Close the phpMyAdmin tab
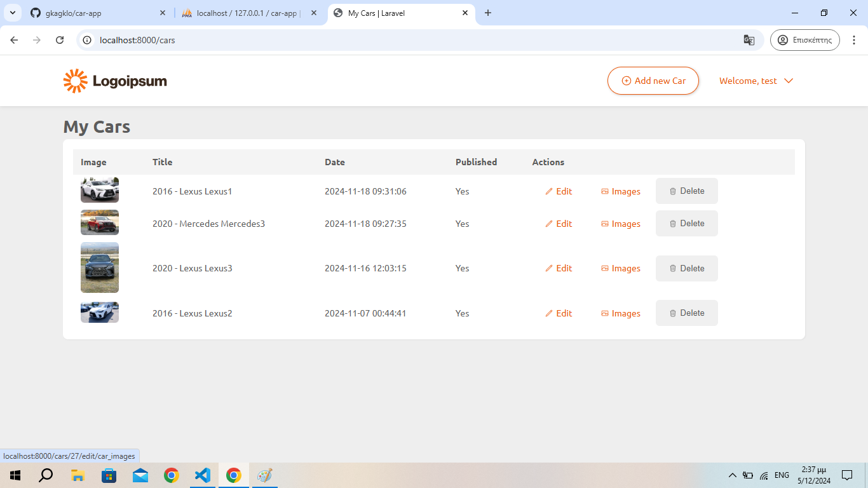Screen dimensions: 868x488 (x=314, y=13)
